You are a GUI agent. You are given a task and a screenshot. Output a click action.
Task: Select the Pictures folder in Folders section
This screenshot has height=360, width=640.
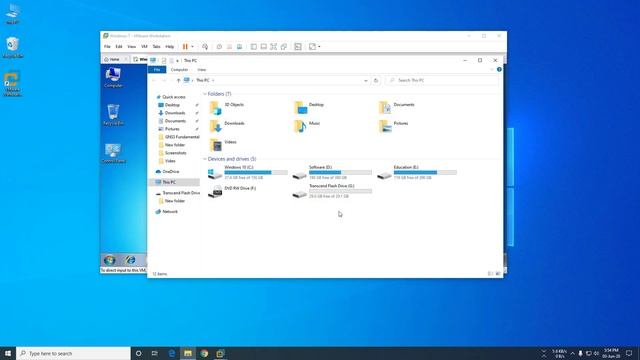[x=393, y=127]
